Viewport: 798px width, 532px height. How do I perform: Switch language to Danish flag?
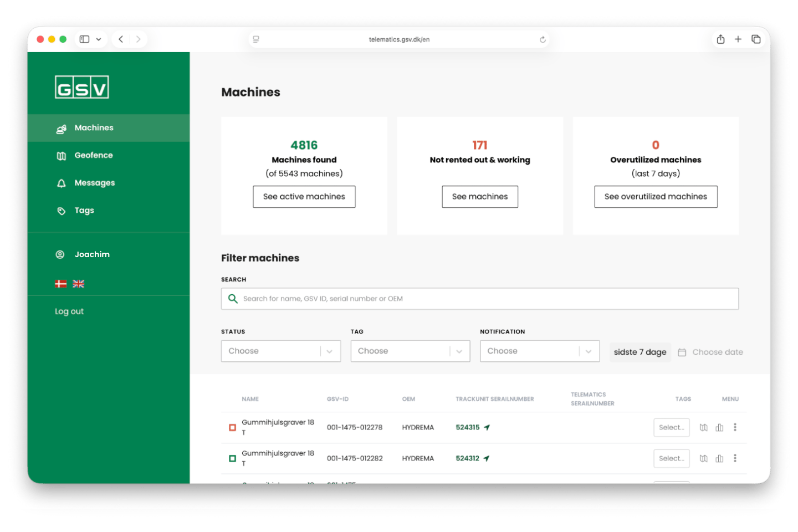click(x=61, y=284)
